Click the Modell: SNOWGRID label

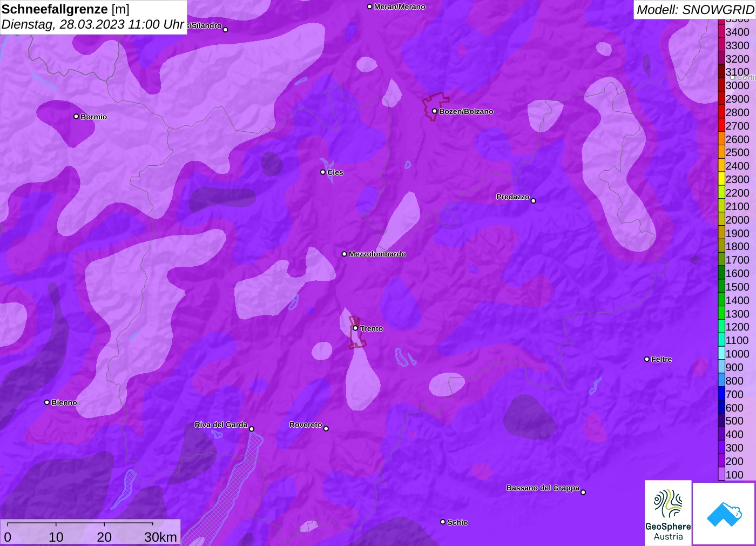click(x=695, y=10)
